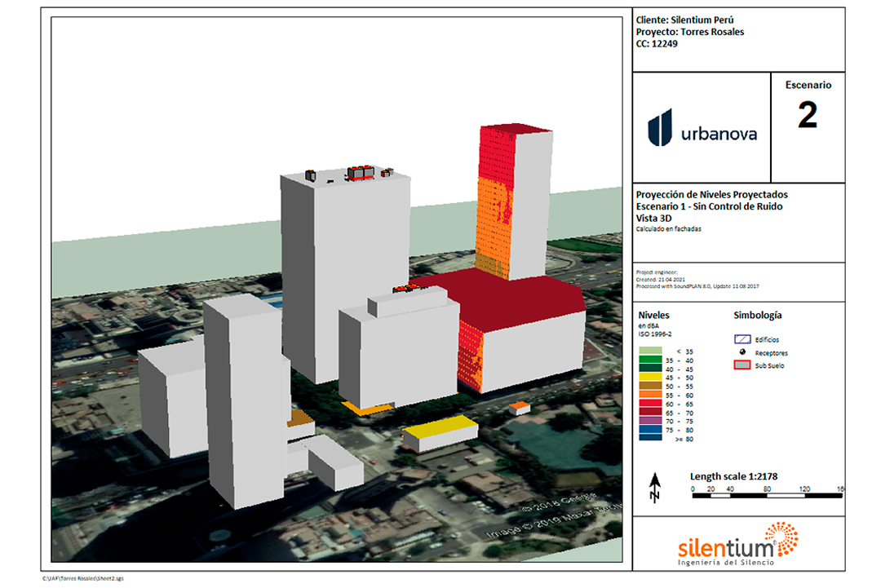Pick the dark navy 80+ dBA swatch

[650, 438]
